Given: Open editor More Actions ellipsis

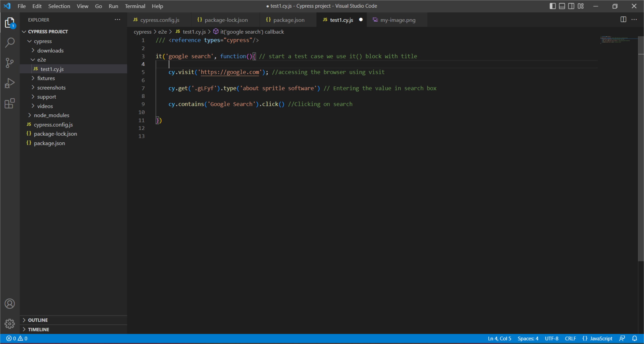Looking at the screenshot, I should pos(634,20).
